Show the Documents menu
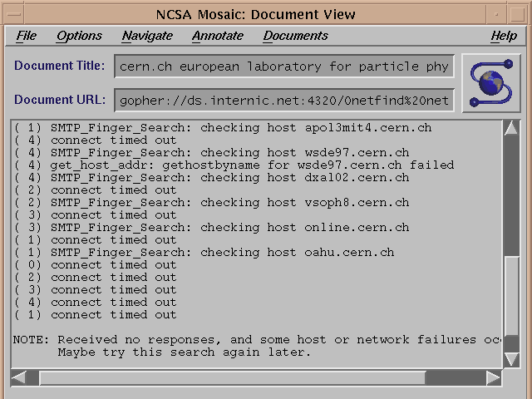This screenshot has width=532, height=399. pos(295,36)
